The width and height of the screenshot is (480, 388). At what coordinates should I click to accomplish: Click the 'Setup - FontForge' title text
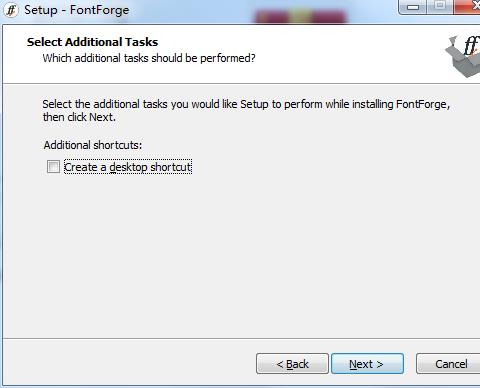[x=77, y=10]
